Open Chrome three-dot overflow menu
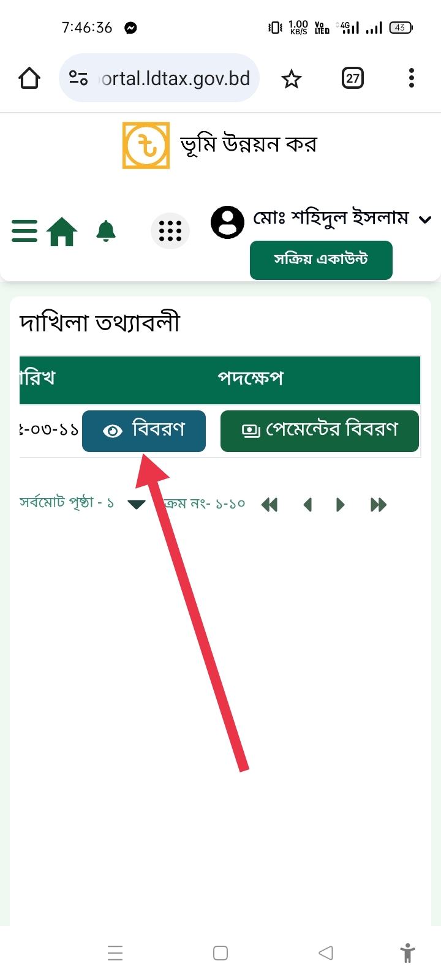The width and height of the screenshot is (441, 980). pyautogui.click(x=412, y=78)
